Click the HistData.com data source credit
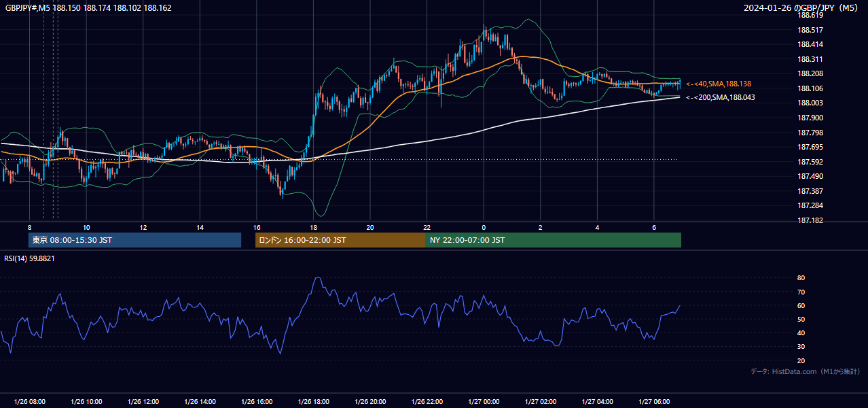The height and width of the screenshot is (408, 868). tap(806, 371)
